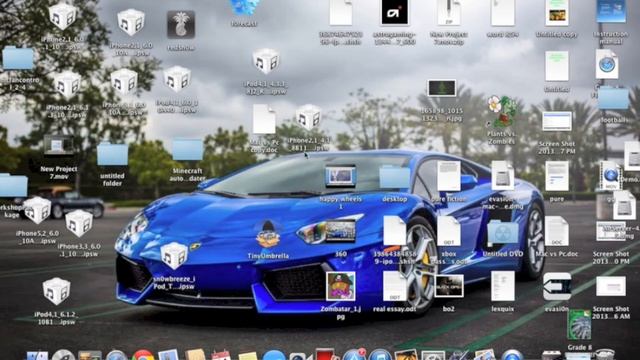Select the iPhone2,1_6.0.1 ipsw file
Viewport: 640px width, 360px height.
[x=62, y=16]
